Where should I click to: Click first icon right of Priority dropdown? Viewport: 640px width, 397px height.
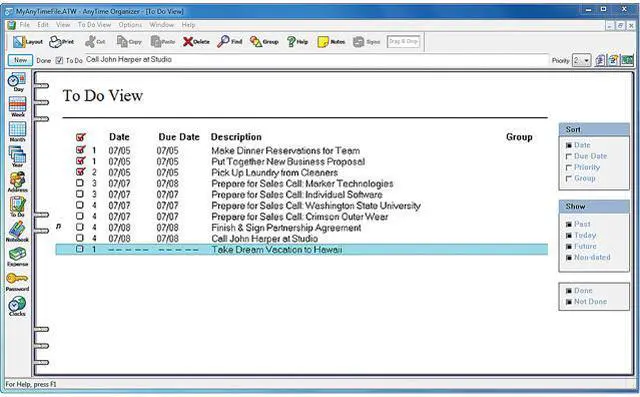(600, 60)
